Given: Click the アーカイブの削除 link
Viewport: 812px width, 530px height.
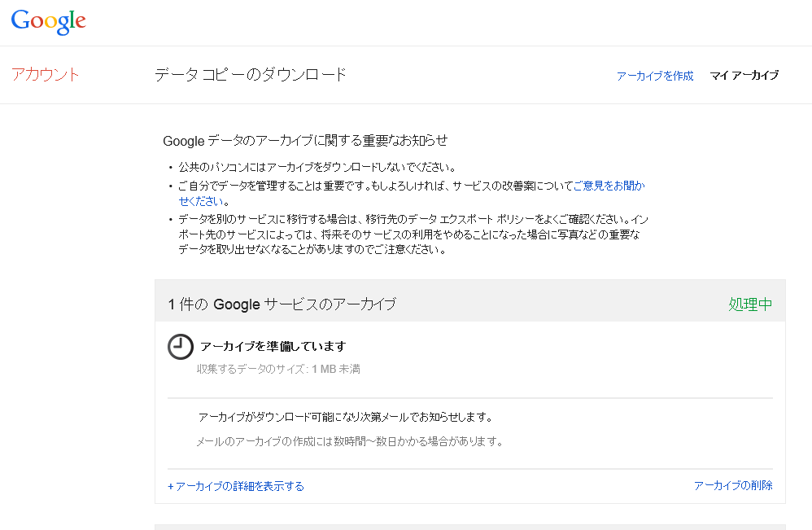Looking at the screenshot, I should 733,485.
